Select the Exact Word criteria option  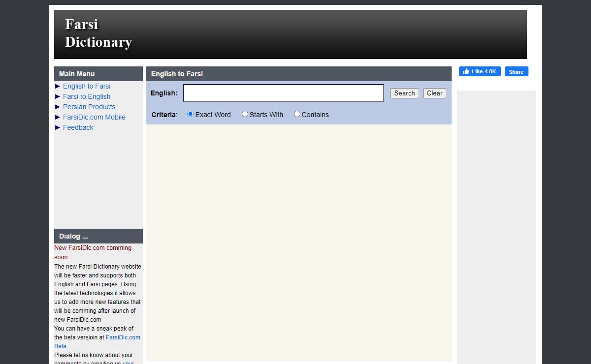point(191,114)
